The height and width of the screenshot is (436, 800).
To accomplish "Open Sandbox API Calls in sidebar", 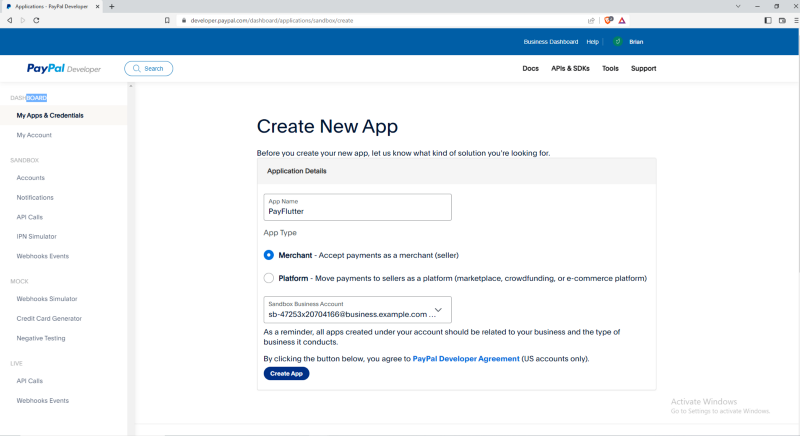I will tap(30, 217).
